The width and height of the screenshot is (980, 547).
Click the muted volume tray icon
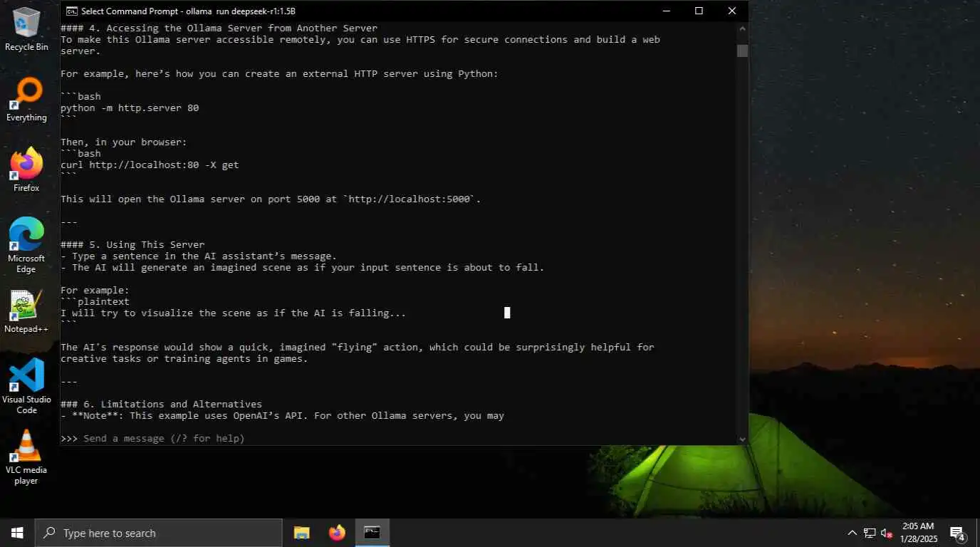[x=887, y=533]
